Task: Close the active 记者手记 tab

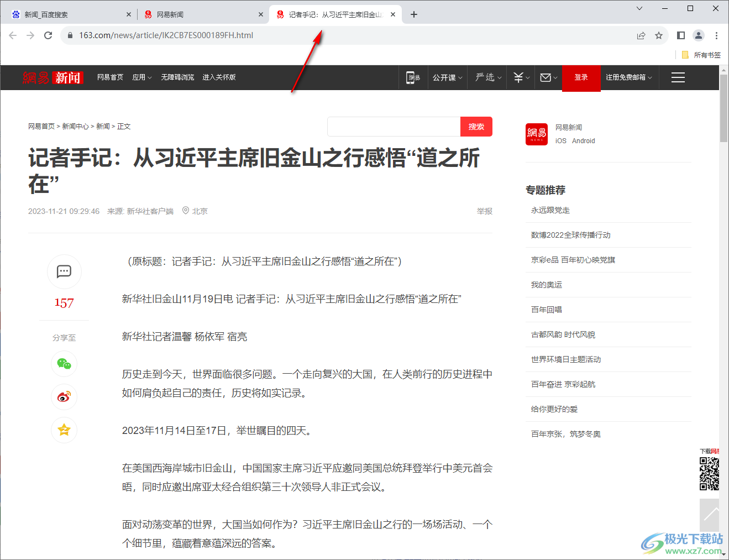Action: coord(393,14)
